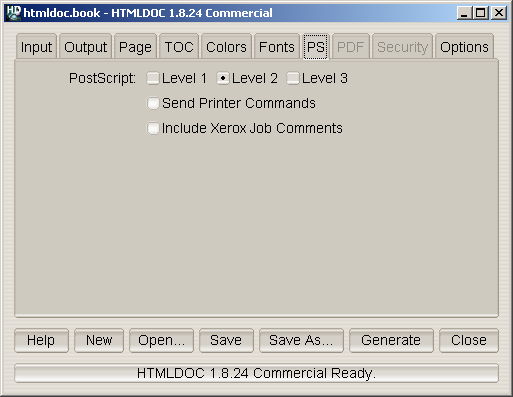
Task: Select PostScript Level 3 radio button
Action: coord(293,79)
